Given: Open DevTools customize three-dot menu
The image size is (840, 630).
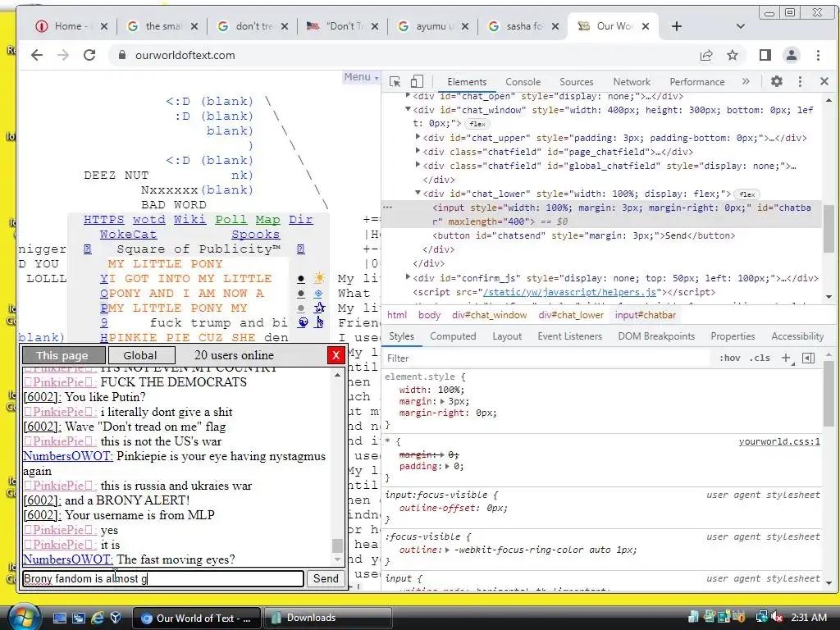Looking at the screenshot, I should pos(800,81).
